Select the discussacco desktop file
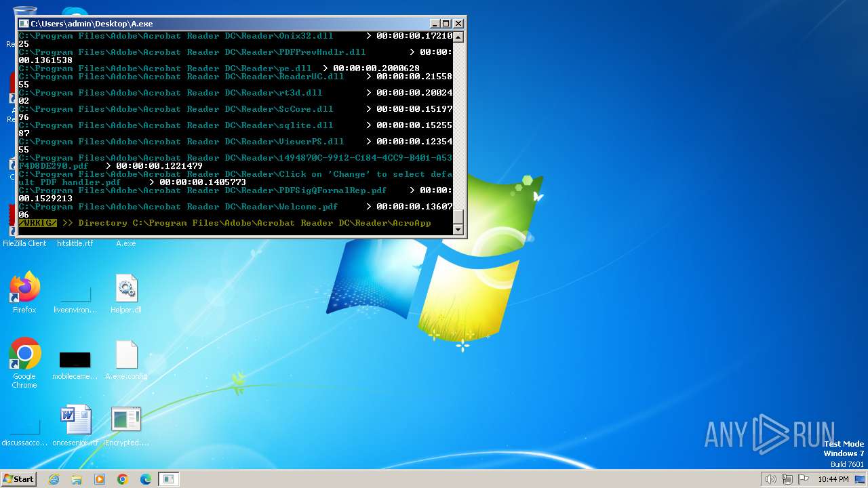Viewport: 868px width, 488px height. click(x=24, y=426)
